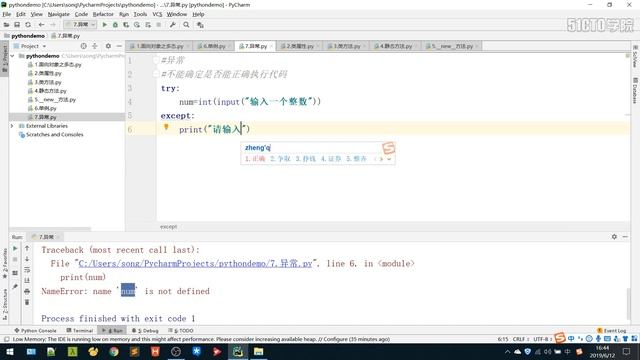Open the Terminal tool window
This screenshot has height=360, width=640.
coord(80,331)
